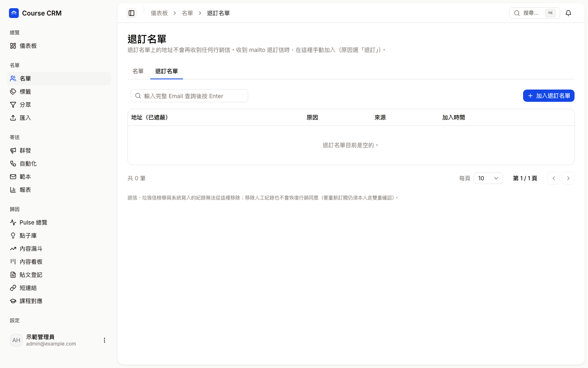
Task: Switch to the 名單 tab
Action: tap(138, 71)
